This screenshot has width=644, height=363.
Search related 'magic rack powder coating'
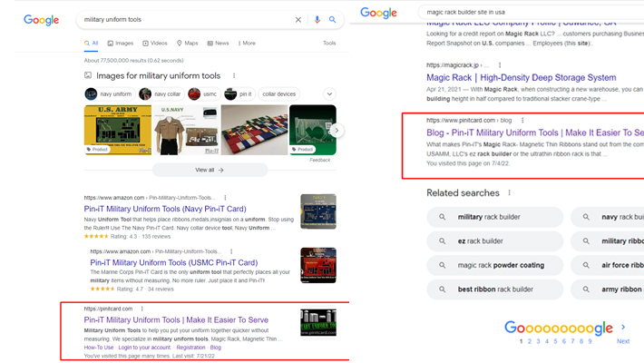click(495, 266)
